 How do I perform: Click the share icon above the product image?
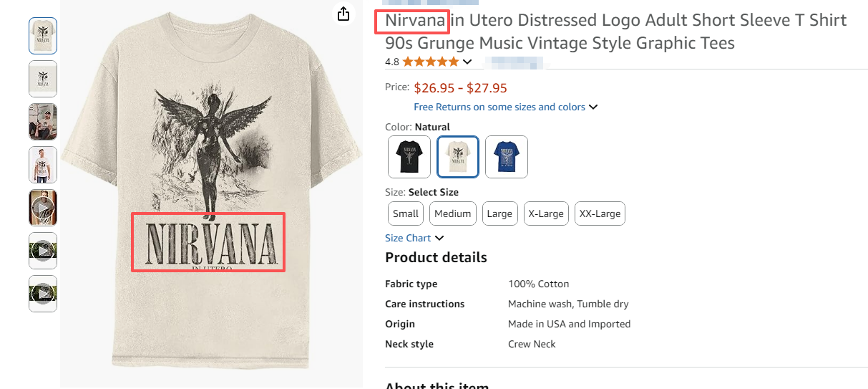click(x=343, y=14)
